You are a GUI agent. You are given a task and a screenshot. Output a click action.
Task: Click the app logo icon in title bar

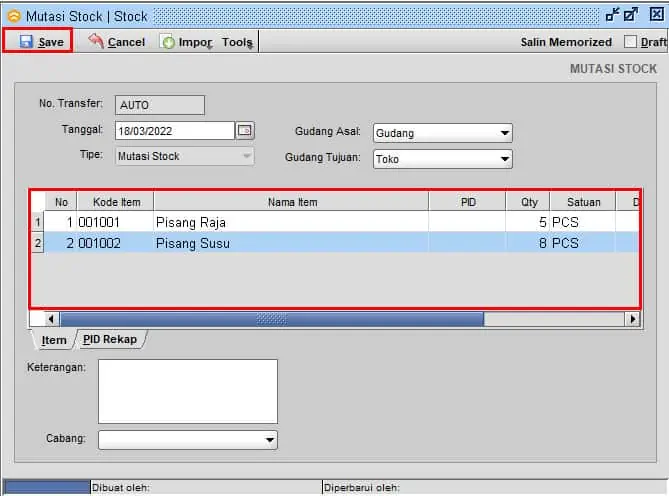point(14,16)
